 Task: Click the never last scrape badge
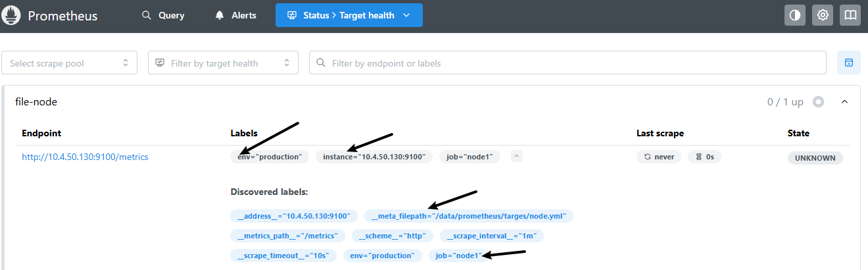[659, 157]
